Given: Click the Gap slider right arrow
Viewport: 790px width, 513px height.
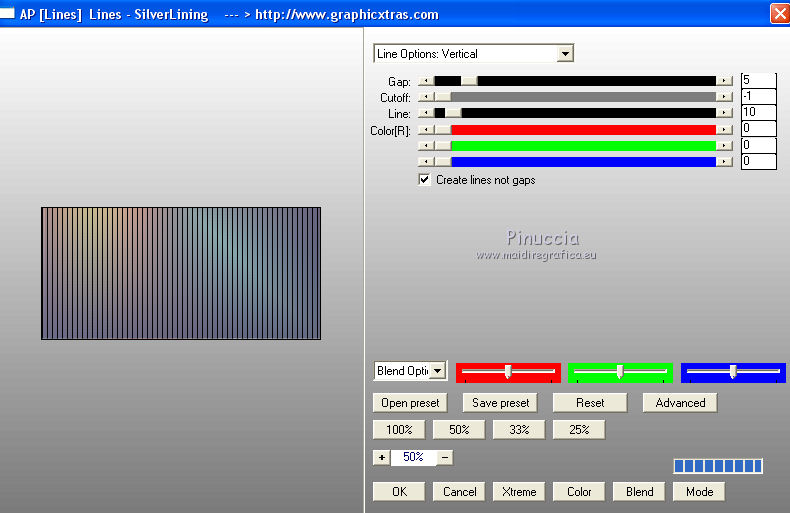Looking at the screenshot, I should pyautogui.click(x=724, y=81).
